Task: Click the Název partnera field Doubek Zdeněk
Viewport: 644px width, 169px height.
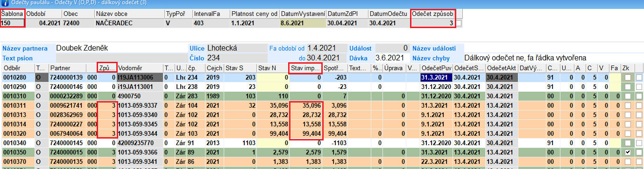Action: [x=120, y=48]
